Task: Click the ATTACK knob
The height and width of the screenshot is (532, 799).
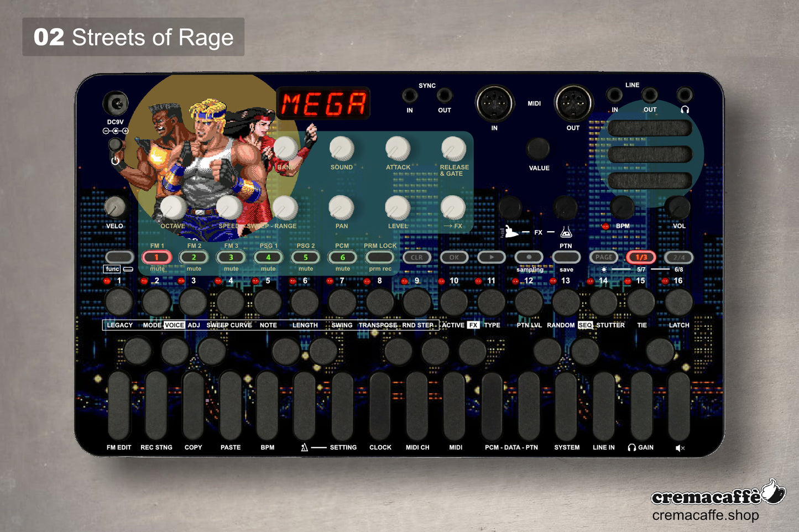Action: tap(398, 148)
